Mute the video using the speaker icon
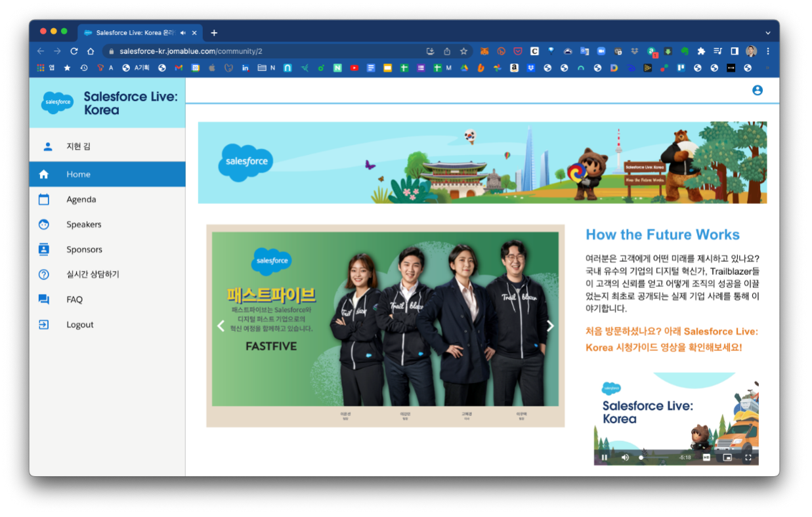 [x=625, y=457]
